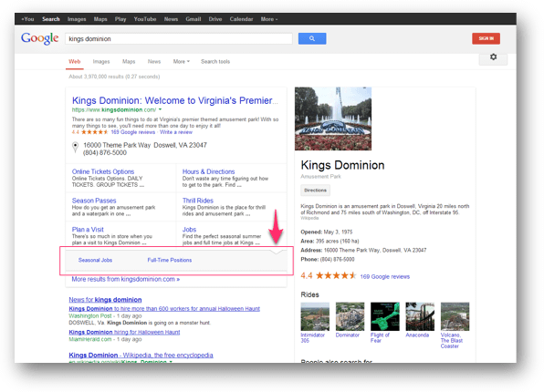Open the Jobs sitelink

pyautogui.click(x=190, y=230)
